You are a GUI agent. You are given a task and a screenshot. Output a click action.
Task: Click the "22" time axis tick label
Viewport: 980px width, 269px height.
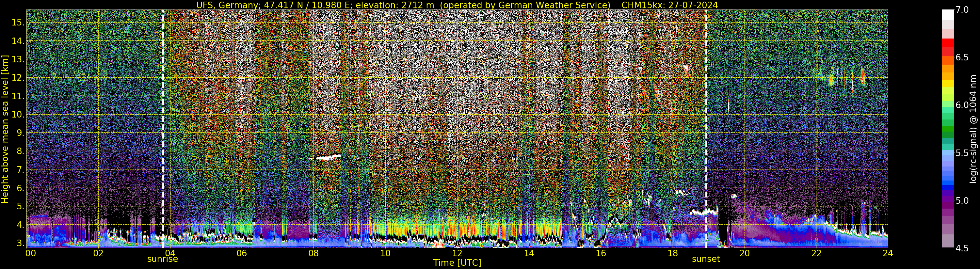coord(816,253)
